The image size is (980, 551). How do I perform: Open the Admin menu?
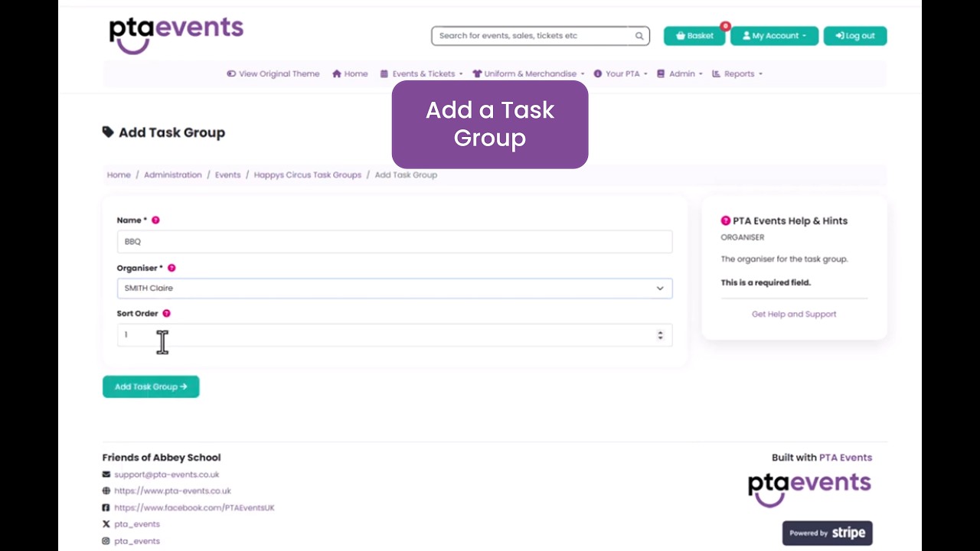click(x=680, y=74)
